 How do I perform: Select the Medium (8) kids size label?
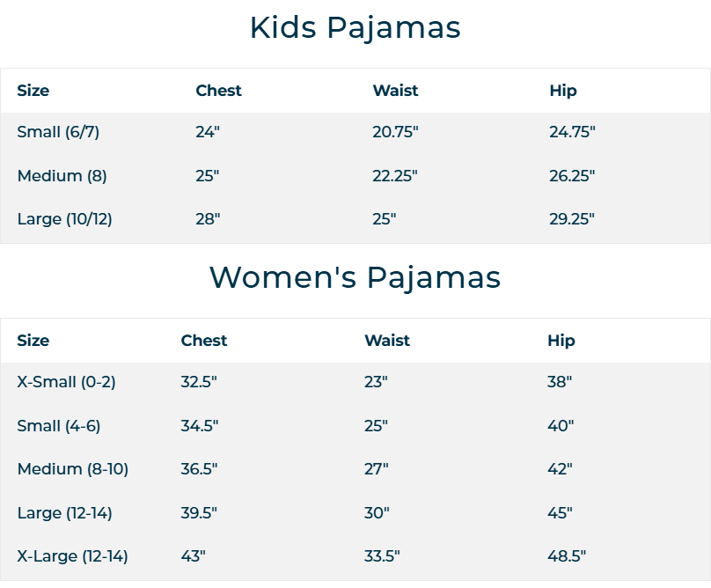click(62, 175)
